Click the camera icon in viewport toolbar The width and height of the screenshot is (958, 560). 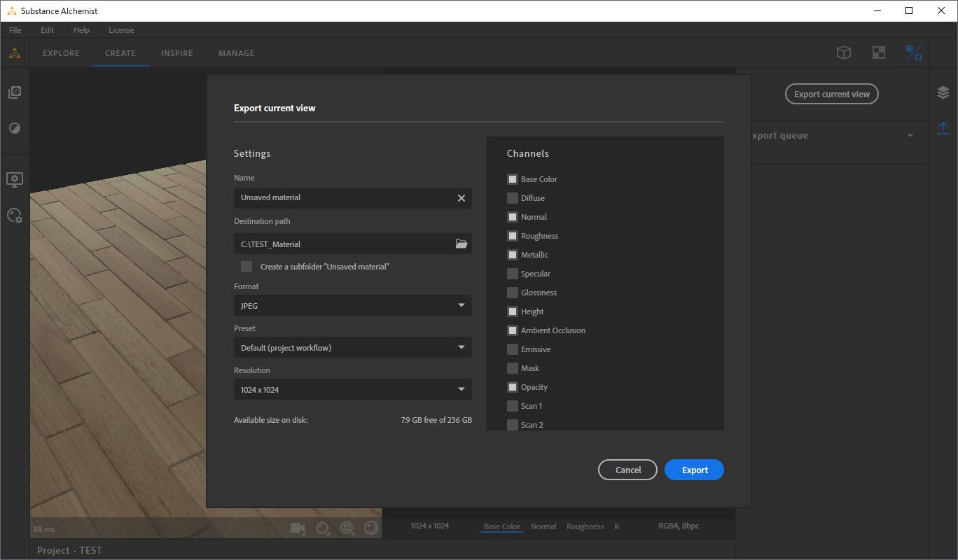[x=298, y=528]
